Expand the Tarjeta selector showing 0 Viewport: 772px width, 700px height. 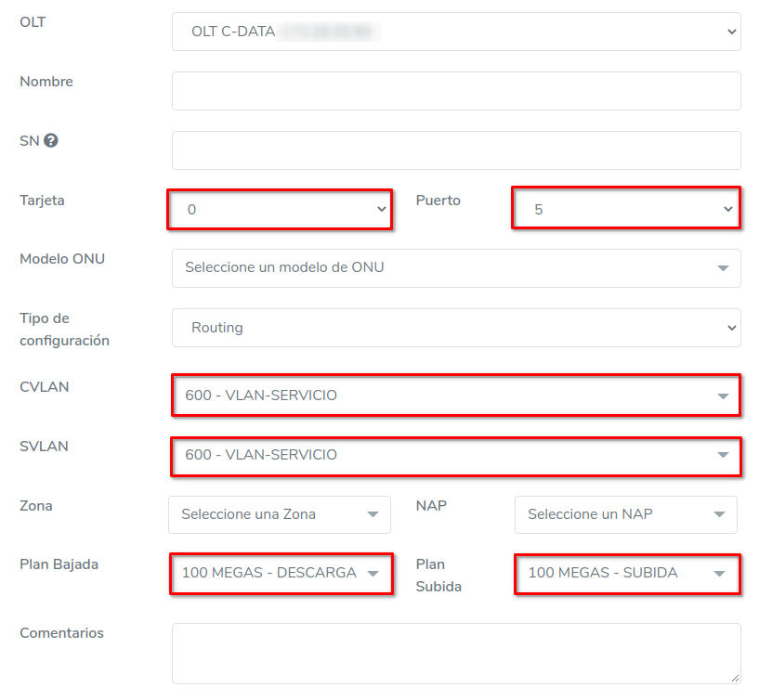[x=280, y=210]
